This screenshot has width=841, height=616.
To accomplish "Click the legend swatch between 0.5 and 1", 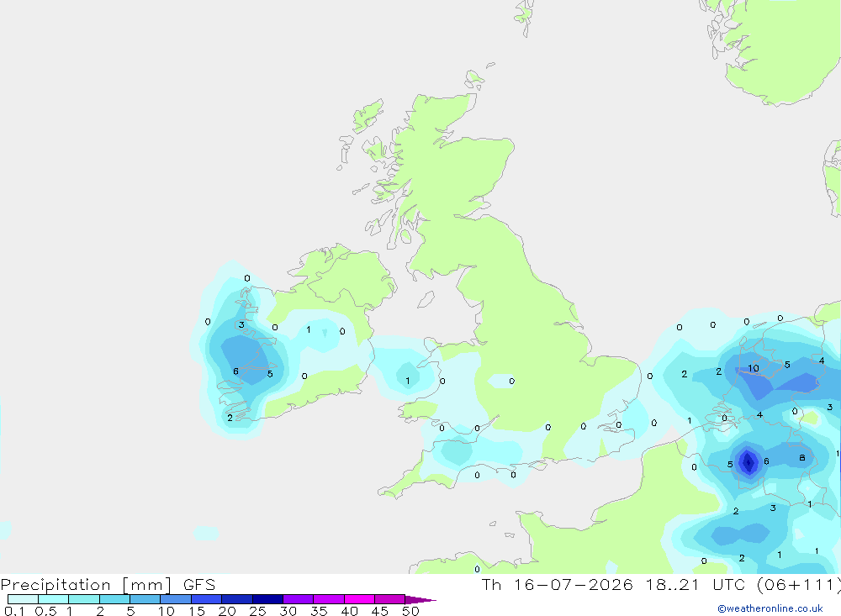I will click(53, 599).
